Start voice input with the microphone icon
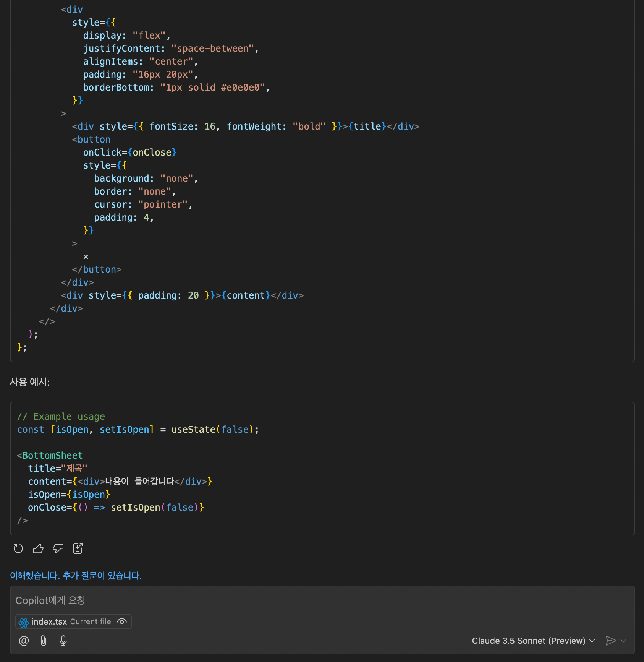644x662 pixels. (63, 641)
